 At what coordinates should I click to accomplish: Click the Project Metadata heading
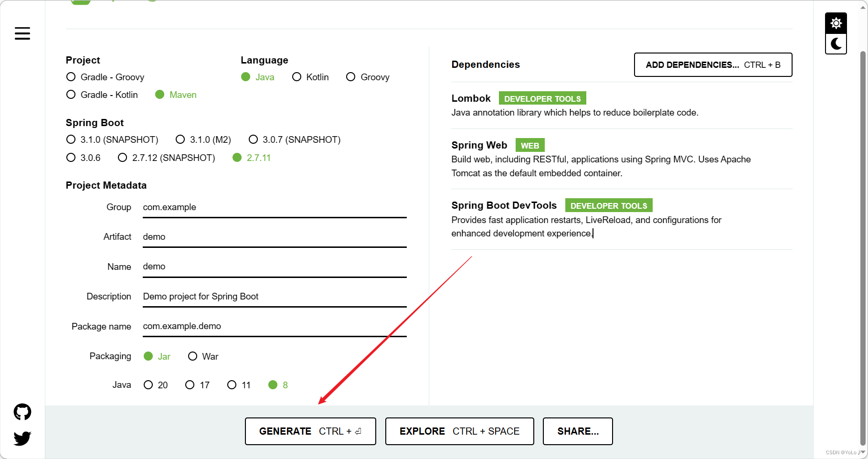click(106, 185)
